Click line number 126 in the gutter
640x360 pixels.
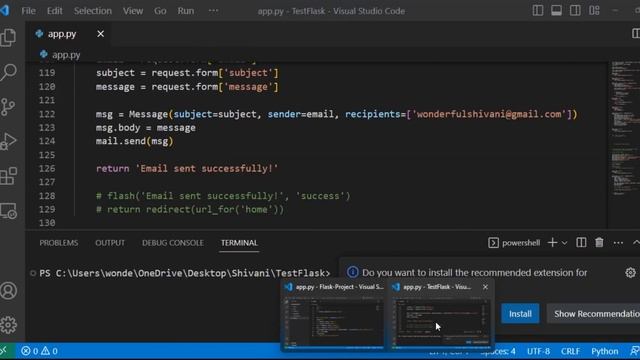(x=47, y=168)
